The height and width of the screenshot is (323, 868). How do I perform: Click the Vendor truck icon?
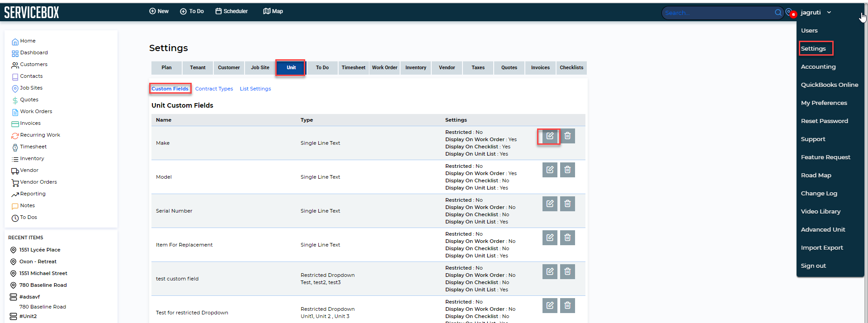click(x=15, y=171)
